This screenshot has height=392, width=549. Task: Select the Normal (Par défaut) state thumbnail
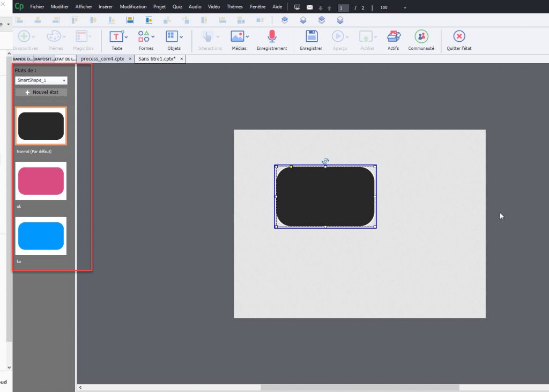pyautogui.click(x=41, y=126)
